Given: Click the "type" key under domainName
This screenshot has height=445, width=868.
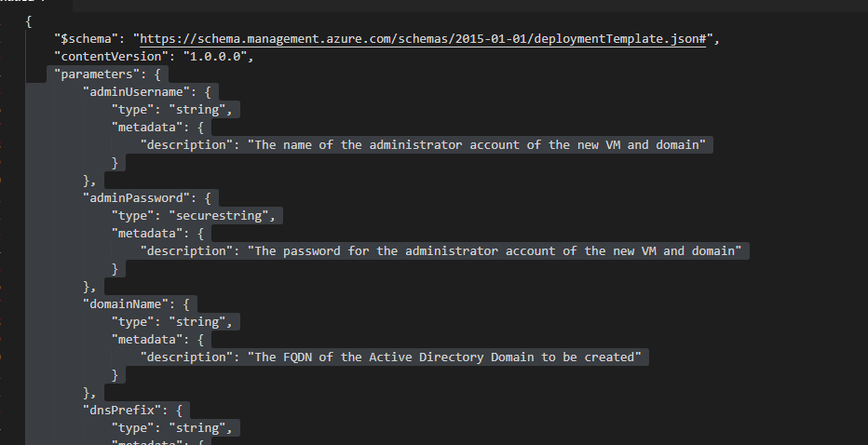Looking at the screenshot, I should tap(132, 322).
